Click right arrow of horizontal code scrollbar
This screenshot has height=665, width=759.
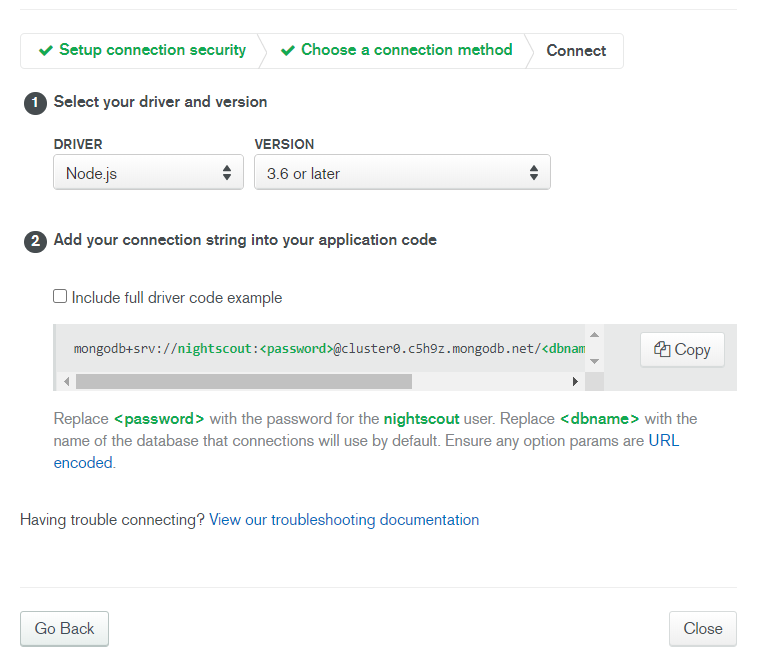click(x=575, y=381)
